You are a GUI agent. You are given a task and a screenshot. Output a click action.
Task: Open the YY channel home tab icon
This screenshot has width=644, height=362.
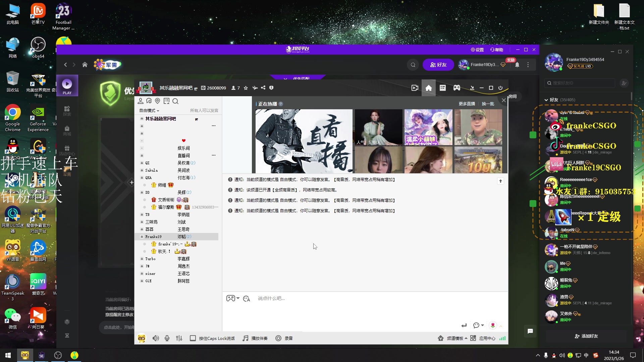429,88
